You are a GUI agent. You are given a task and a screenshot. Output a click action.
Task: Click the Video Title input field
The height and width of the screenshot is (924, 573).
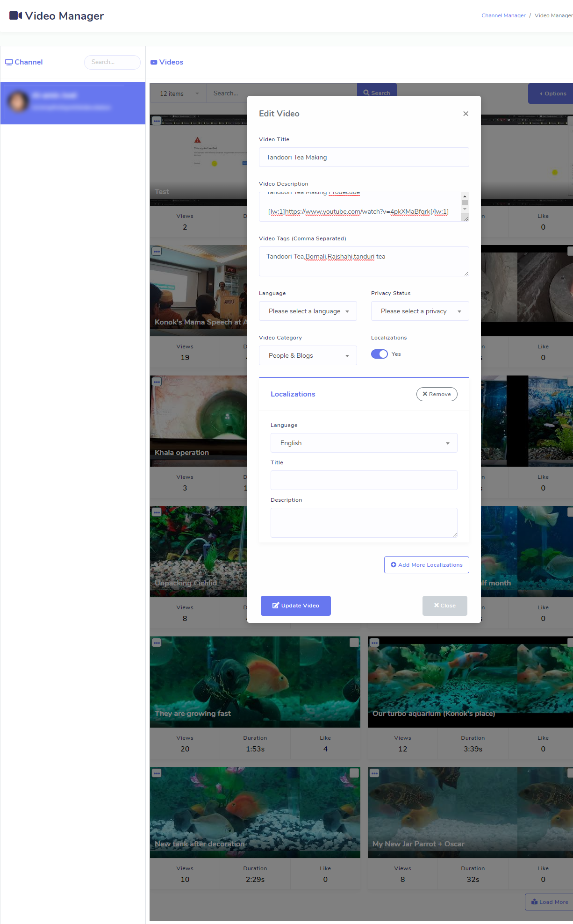click(x=364, y=157)
